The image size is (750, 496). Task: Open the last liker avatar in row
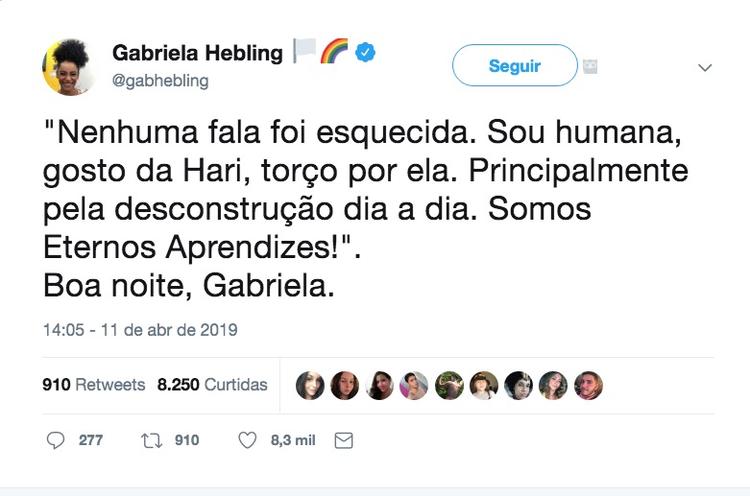tap(588, 385)
